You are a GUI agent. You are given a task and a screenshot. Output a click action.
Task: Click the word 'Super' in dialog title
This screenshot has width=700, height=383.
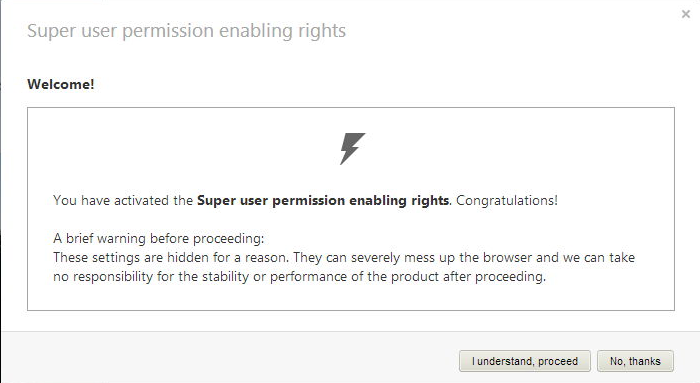tap(52, 31)
